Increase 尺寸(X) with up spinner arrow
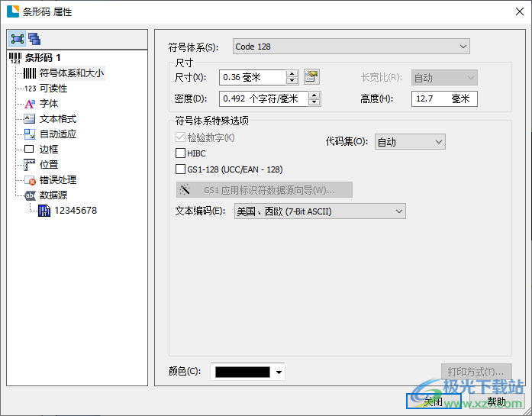Screen dimensions: 532x416 click(292, 73)
